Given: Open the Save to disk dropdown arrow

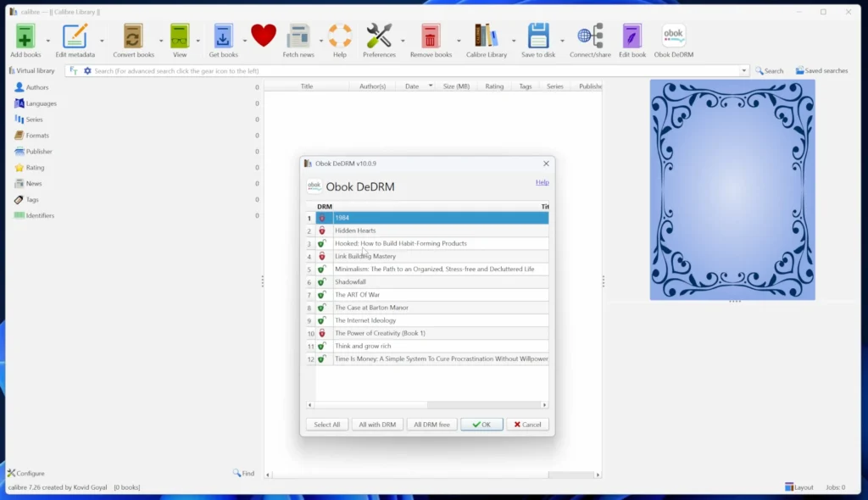Looking at the screenshot, I should (x=562, y=41).
